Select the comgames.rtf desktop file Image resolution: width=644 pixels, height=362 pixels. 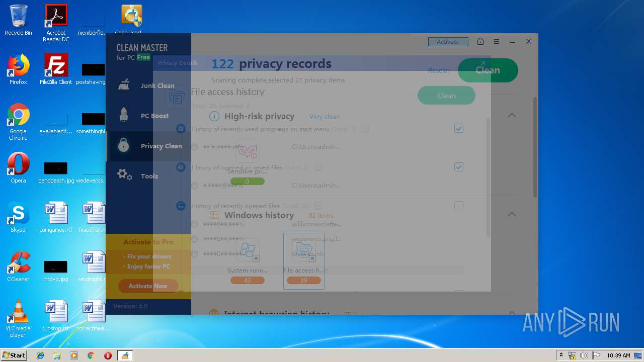click(x=56, y=217)
